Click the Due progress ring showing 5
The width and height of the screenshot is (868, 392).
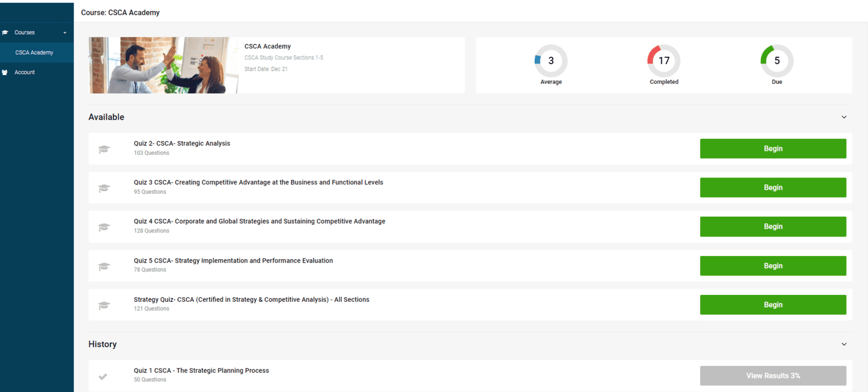pyautogui.click(x=777, y=61)
